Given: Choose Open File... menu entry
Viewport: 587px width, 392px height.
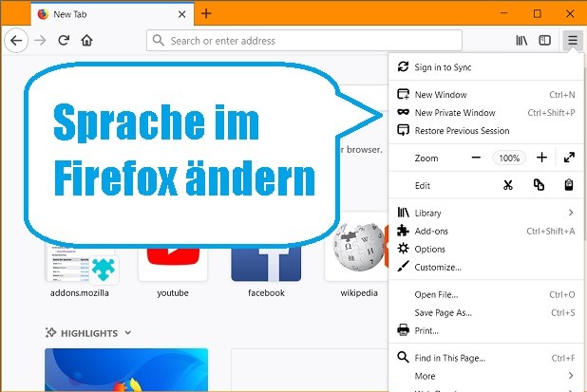Looking at the screenshot, I should coord(486,294).
